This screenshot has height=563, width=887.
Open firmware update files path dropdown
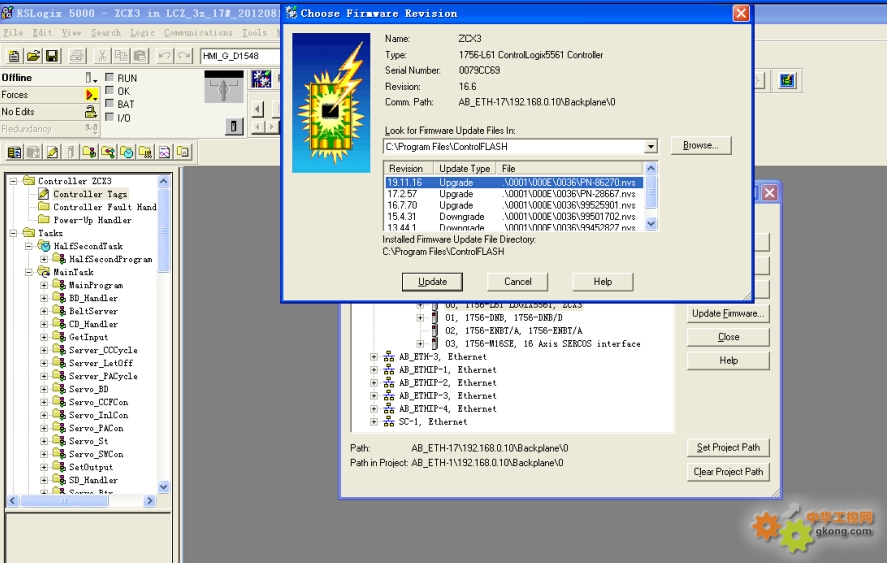[651, 147]
